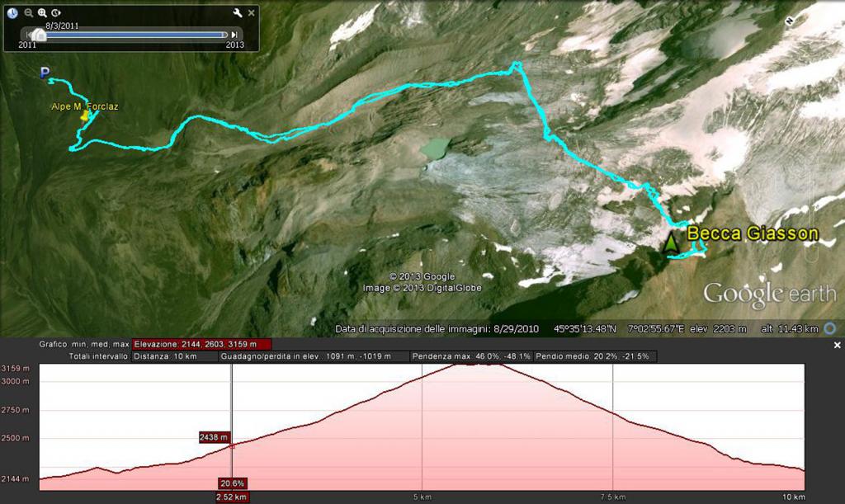This screenshot has width=845, height=504.
Task: Close the time slider panel
Action: 251,12
